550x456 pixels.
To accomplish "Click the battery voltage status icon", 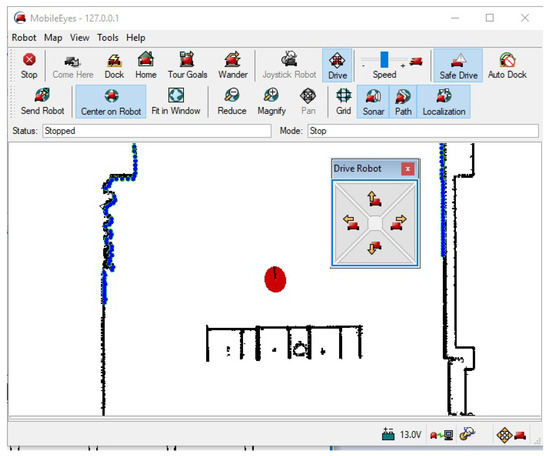I will [388, 435].
